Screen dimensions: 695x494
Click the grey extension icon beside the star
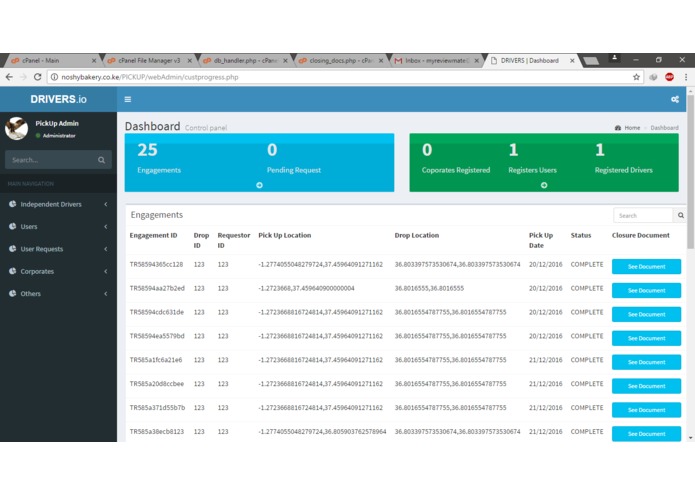[653, 77]
